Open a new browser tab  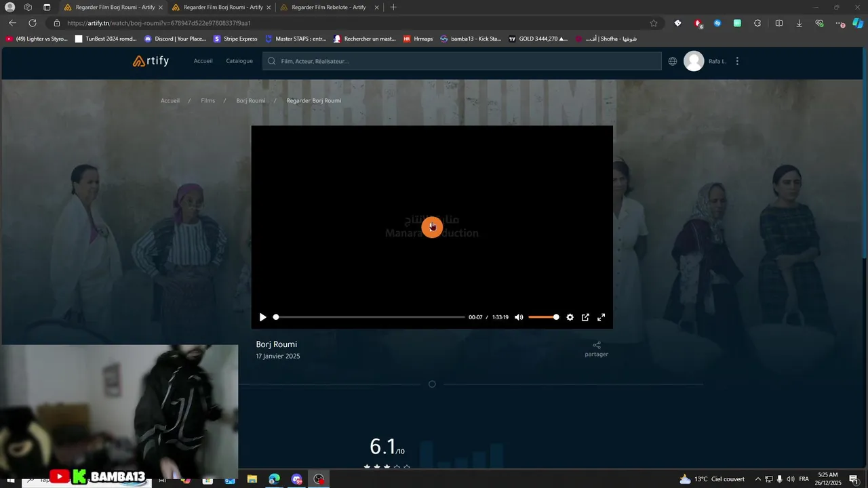393,7
